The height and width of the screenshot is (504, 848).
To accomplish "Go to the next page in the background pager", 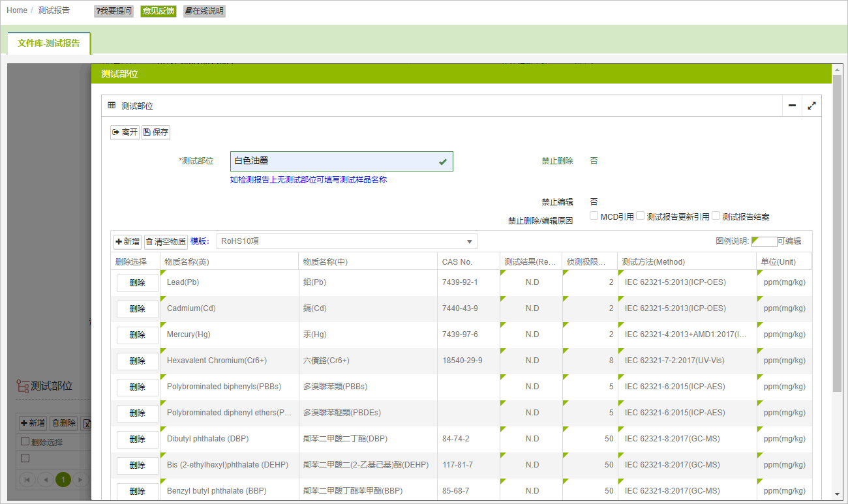I will [x=80, y=480].
